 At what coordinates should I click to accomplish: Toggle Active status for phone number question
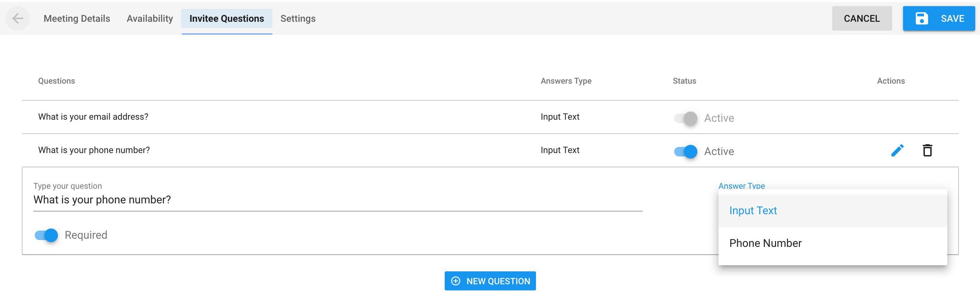[685, 152]
